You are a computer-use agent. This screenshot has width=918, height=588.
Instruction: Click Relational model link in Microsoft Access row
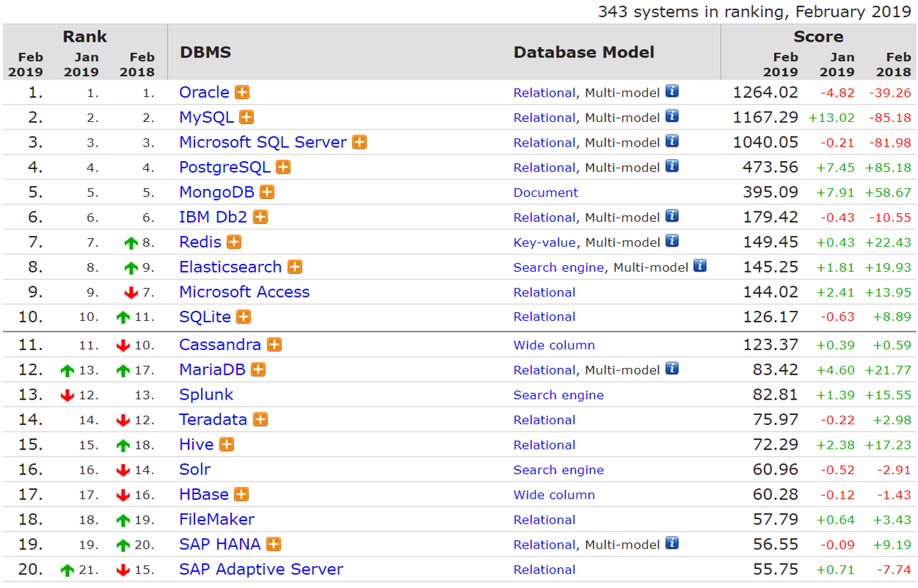pyautogui.click(x=545, y=292)
